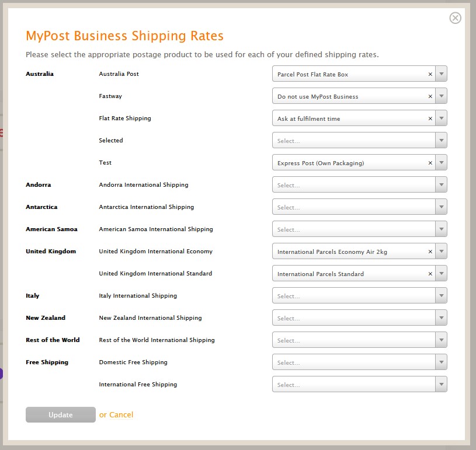Open the Rest of the World dropdown
Viewport: 476px width, 450px height.
(x=359, y=340)
